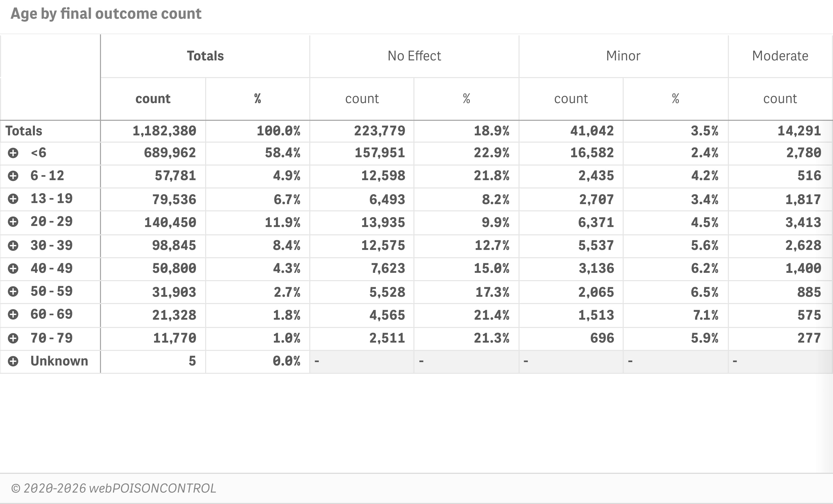
Task: Click the Moderate outcome column header
Action: tap(780, 56)
